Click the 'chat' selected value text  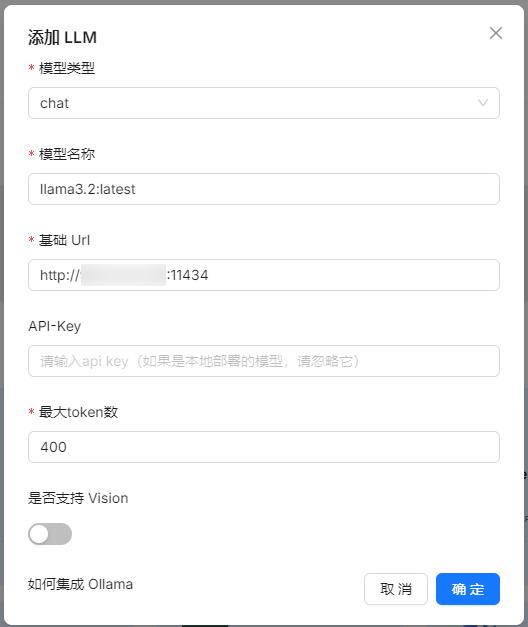[54, 103]
